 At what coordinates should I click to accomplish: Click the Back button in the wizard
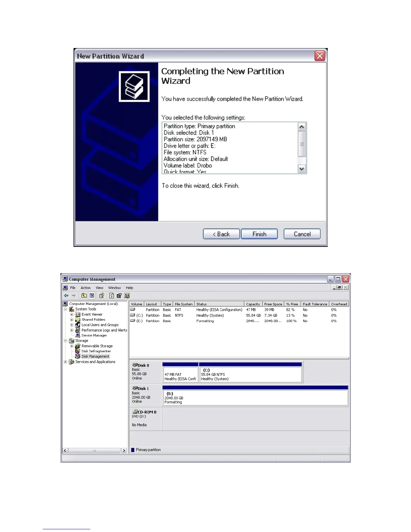[221, 234]
